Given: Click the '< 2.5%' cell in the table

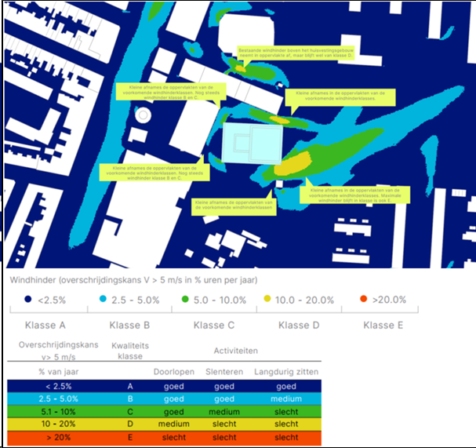Looking at the screenshot, I should tap(59, 386).
